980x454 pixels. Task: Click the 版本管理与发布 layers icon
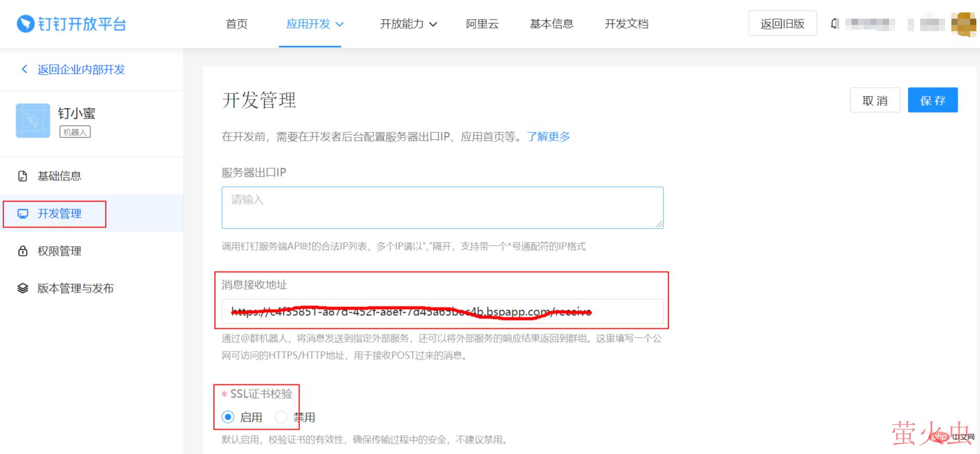[23, 288]
